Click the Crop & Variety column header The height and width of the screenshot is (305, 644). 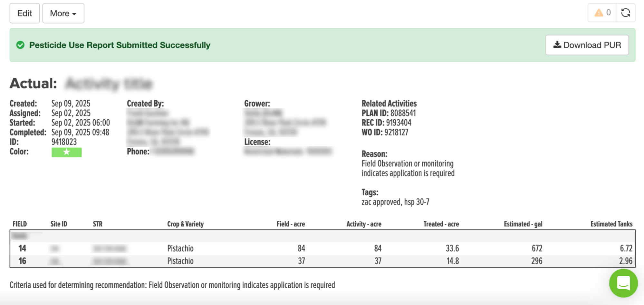(185, 224)
